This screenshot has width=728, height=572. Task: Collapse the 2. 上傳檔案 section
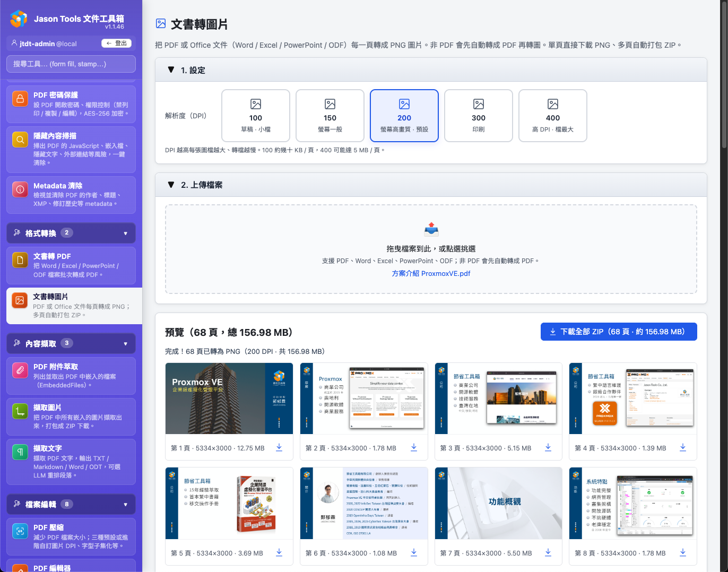tap(171, 185)
